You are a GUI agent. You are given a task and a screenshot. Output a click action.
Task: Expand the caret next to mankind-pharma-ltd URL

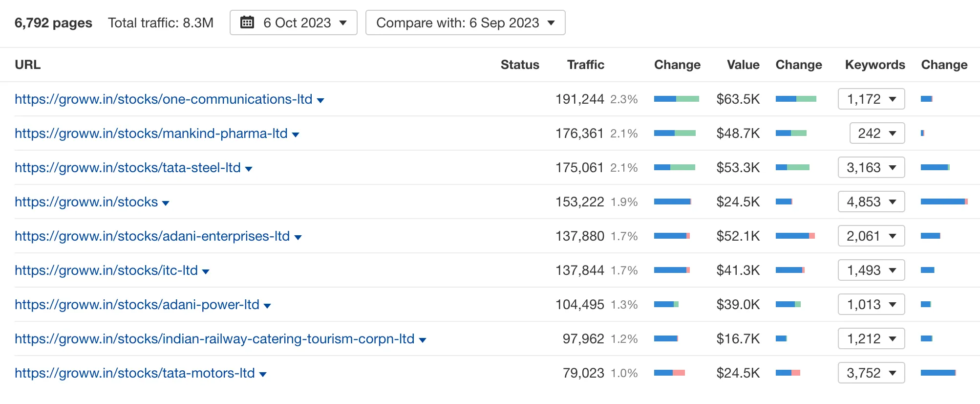[x=296, y=135]
